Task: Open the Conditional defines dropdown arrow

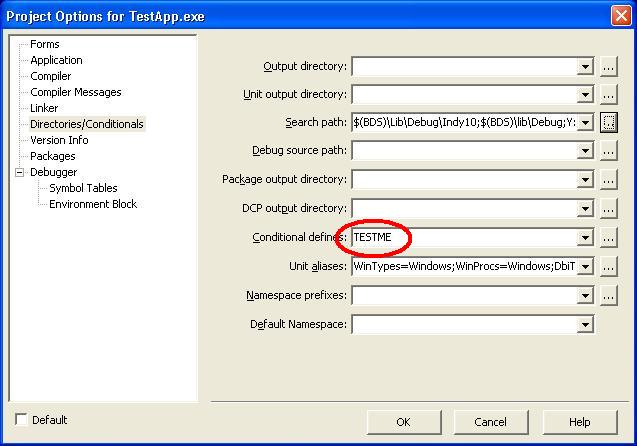Action: 585,238
